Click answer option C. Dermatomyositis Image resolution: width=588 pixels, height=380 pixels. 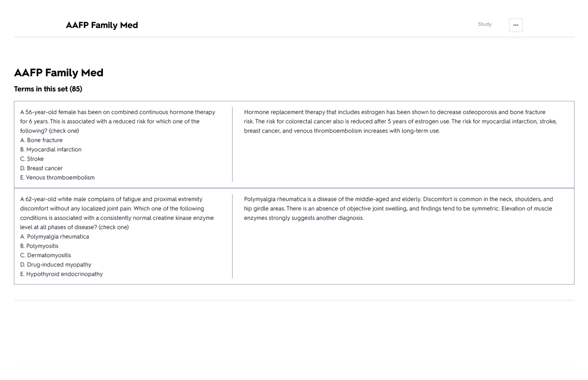pos(45,255)
